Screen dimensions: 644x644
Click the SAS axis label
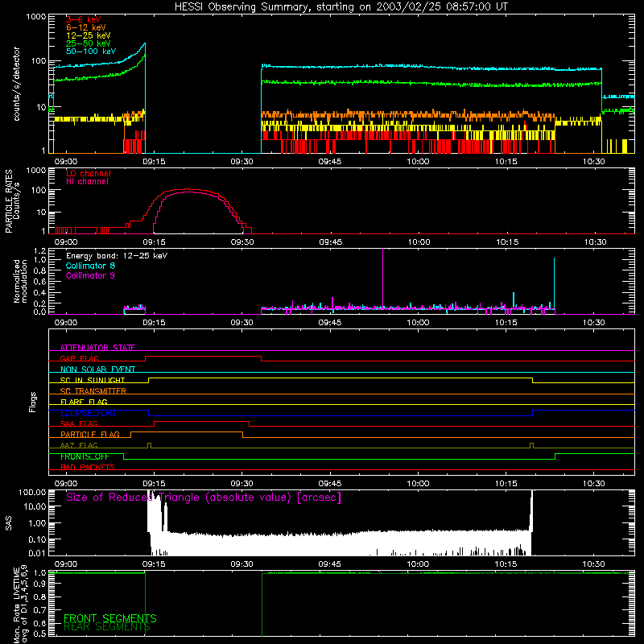click(8, 523)
